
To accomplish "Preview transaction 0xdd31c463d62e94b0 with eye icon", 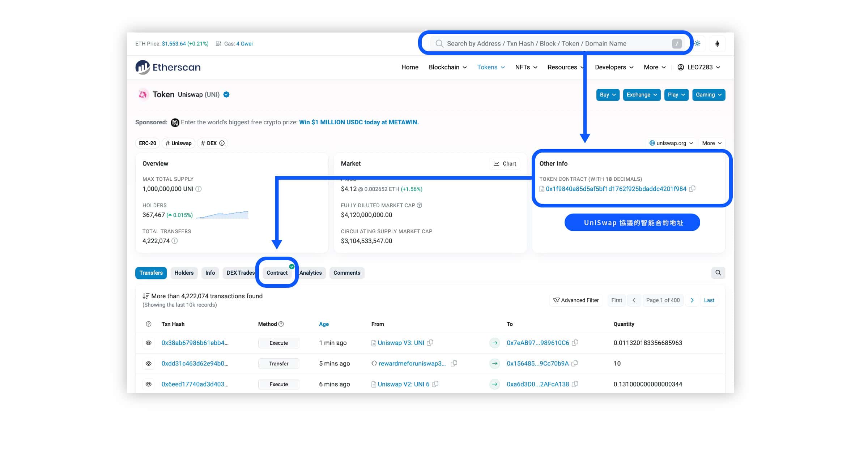I will pyautogui.click(x=148, y=364).
